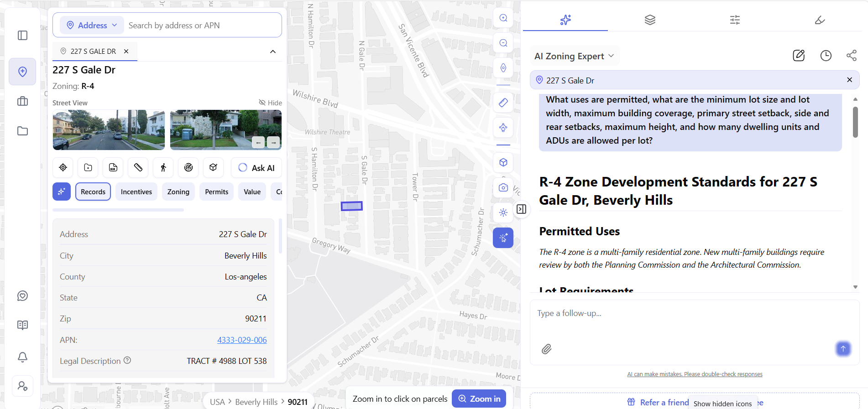Open the chat history clock icon
Image resolution: width=868 pixels, height=409 pixels.
coord(826,56)
